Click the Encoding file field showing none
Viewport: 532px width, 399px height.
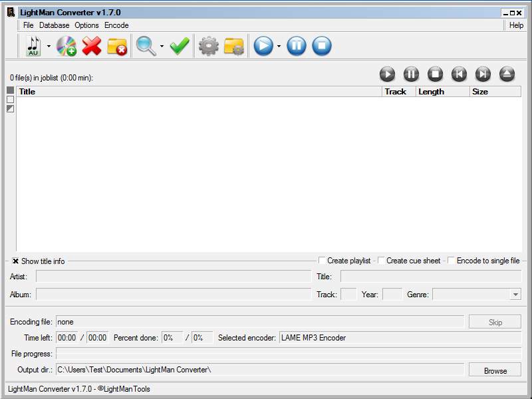260,322
